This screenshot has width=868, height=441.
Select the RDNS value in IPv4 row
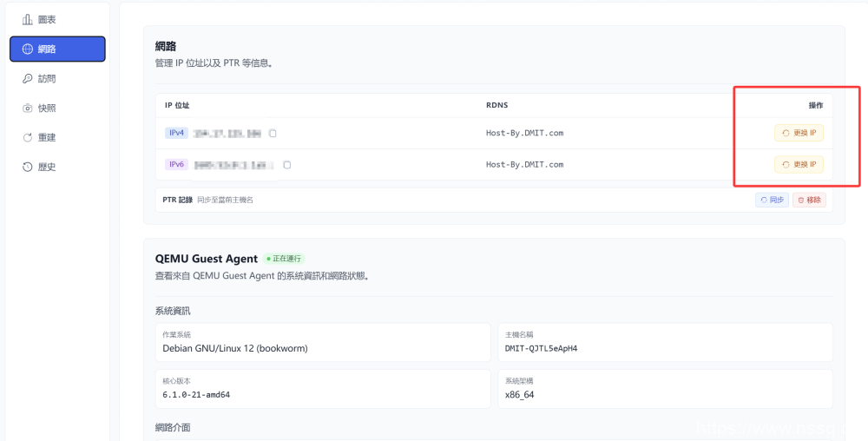(524, 134)
